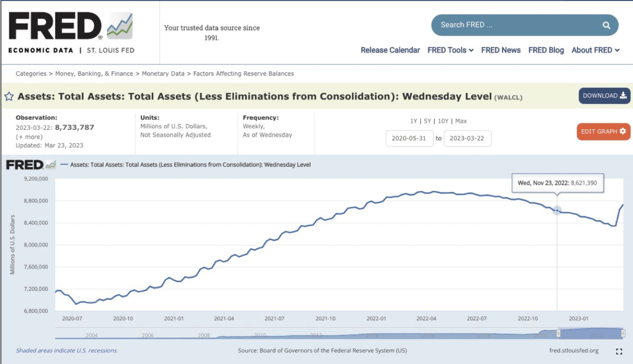Open the Monetary Data breadcrumb category

(163, 74)
